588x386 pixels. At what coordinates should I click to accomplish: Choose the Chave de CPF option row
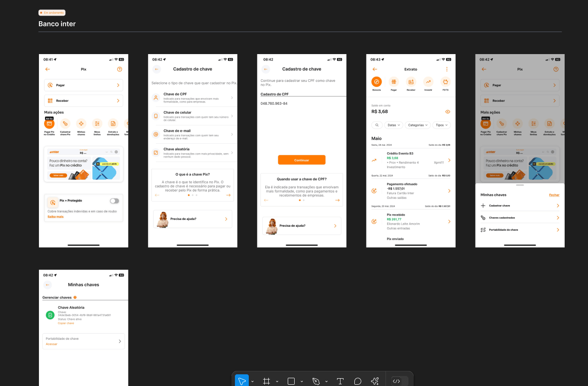(193, 98)
